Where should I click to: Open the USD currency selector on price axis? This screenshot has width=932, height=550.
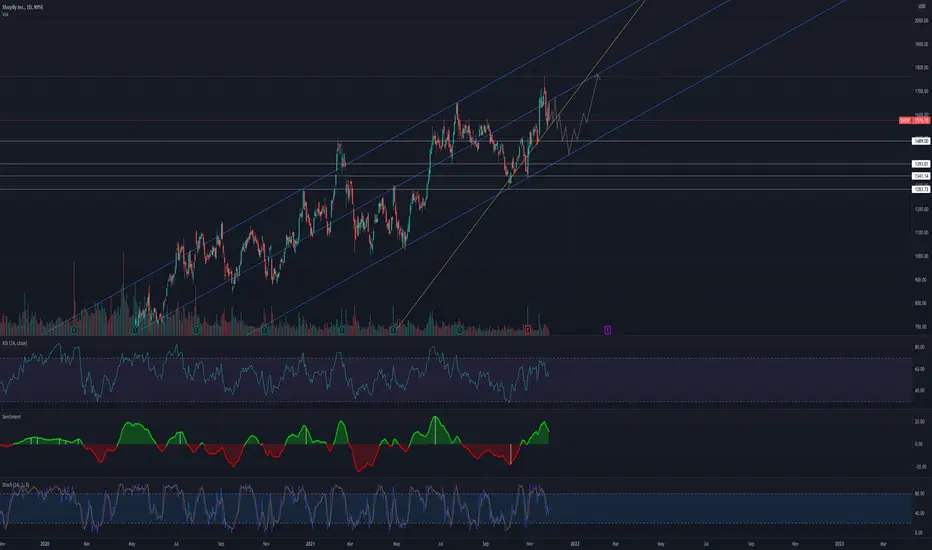pyautogui.click(x=922, y=7)
